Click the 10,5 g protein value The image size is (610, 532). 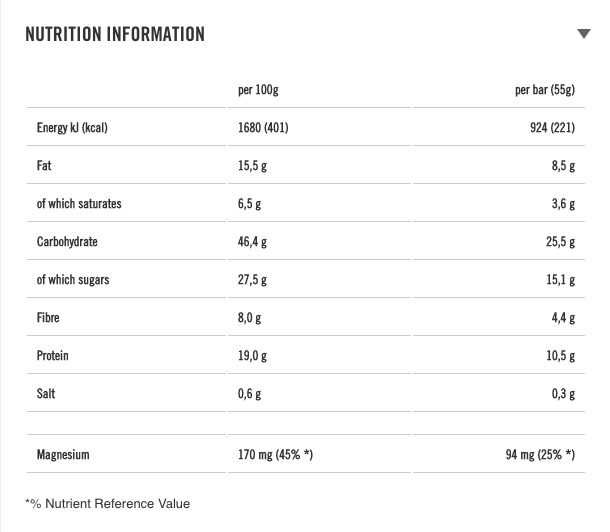pos(560,356)
